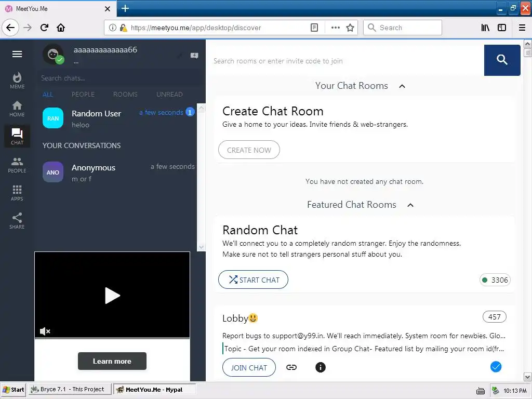
Task: Click the SHARE sidebar icon
Action: point(17,221)
